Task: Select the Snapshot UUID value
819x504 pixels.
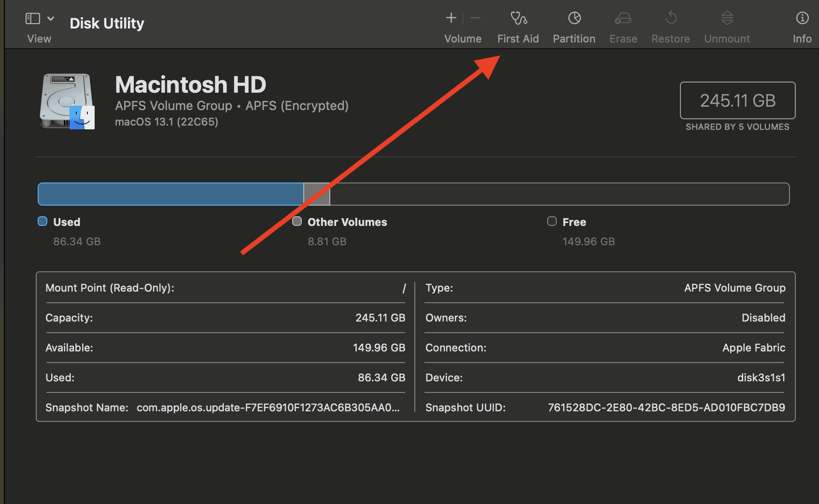Action: point(666,407)
